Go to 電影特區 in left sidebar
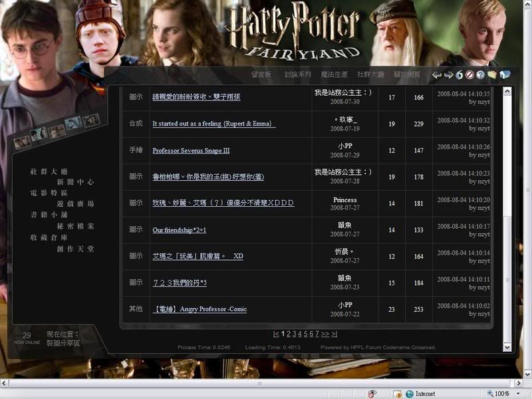 (x=49, y=193)
